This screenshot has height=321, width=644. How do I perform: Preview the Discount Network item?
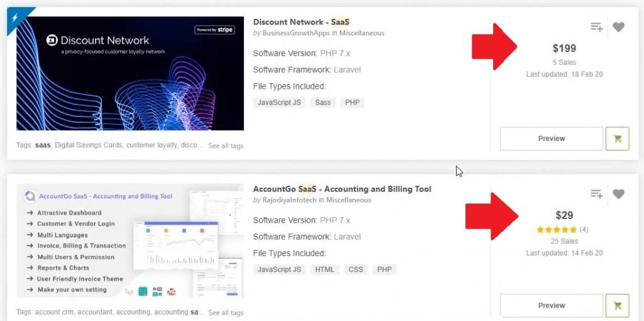552,138
